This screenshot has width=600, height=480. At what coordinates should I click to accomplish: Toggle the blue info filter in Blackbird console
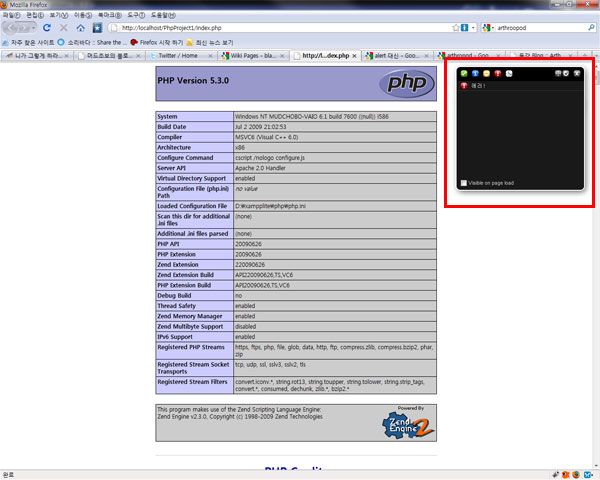(x=475, y=73)
